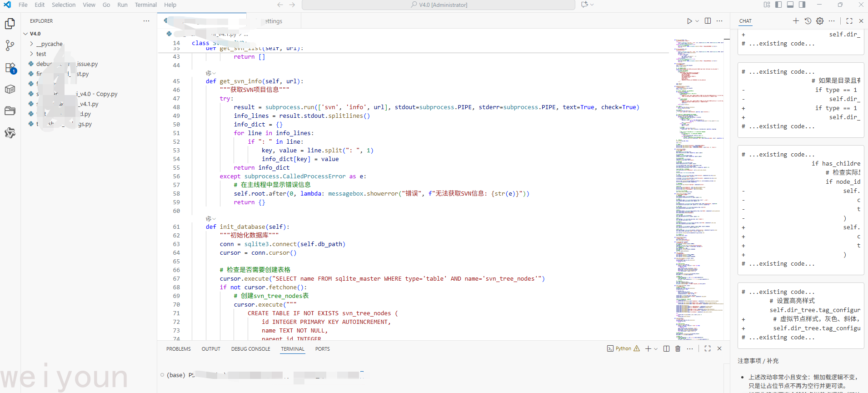Open the new terminal launch profile dropdown
Screen dimensions: 868x393
[x=656, y=349]
